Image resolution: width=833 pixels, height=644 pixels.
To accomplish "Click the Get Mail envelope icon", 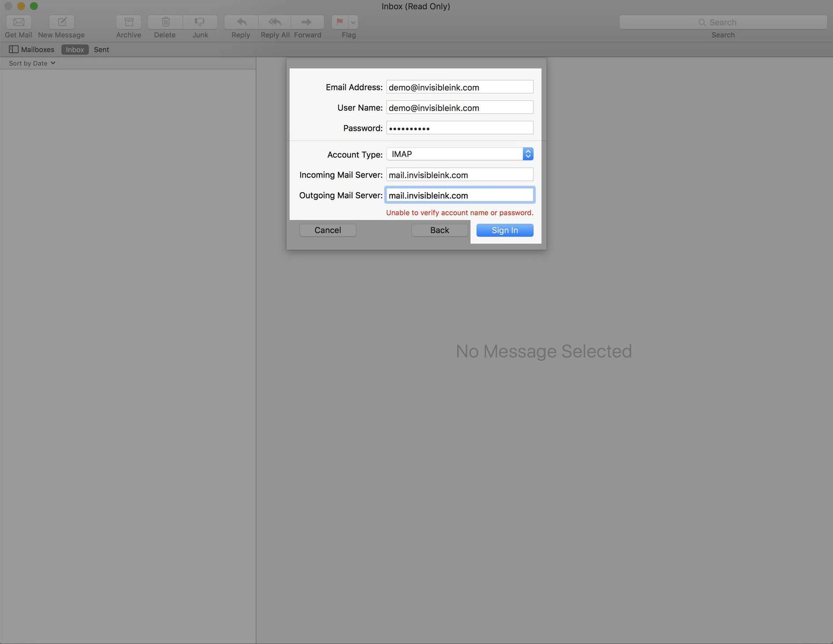I will [19, 22].
